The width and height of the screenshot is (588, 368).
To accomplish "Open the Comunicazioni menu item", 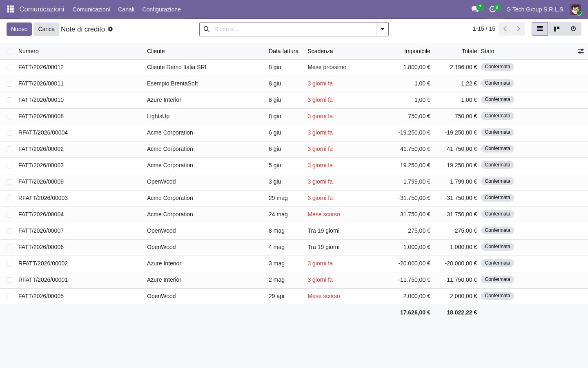I will coord(91,9).
